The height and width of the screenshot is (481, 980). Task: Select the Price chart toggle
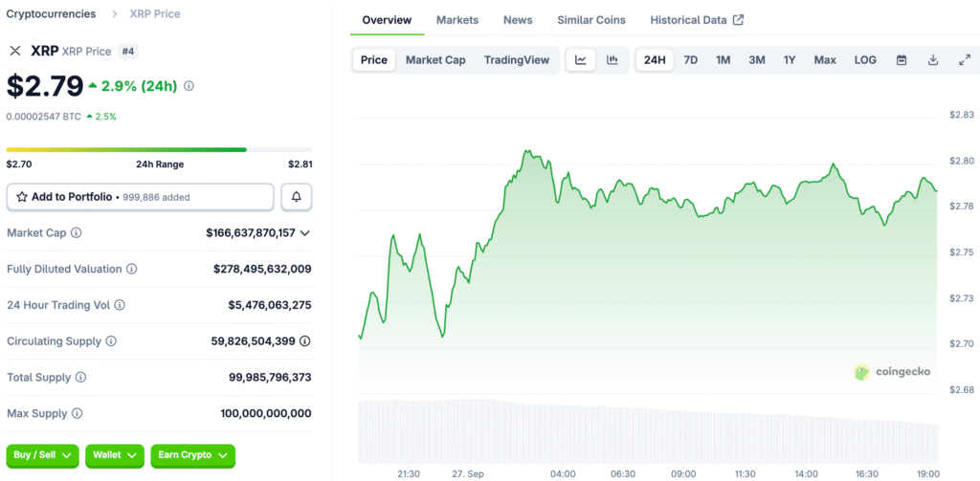(374, 60)
